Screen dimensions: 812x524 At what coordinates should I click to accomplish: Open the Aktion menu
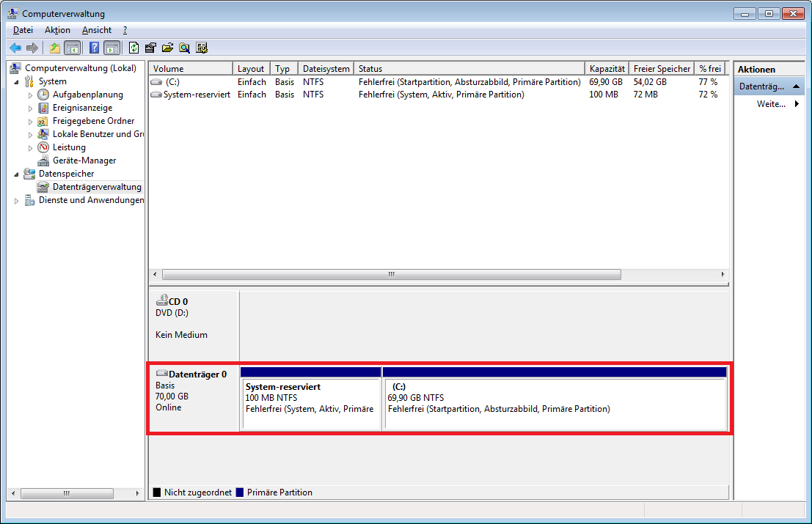[x=57, y=30]
